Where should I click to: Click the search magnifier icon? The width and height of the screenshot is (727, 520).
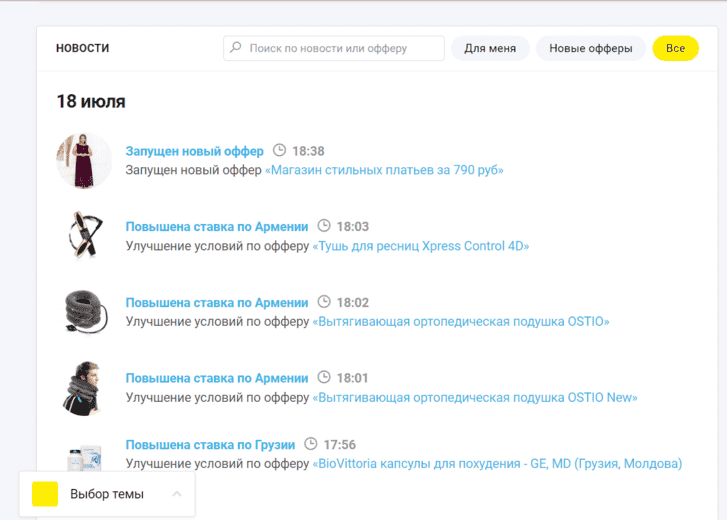tap(236, 47)
